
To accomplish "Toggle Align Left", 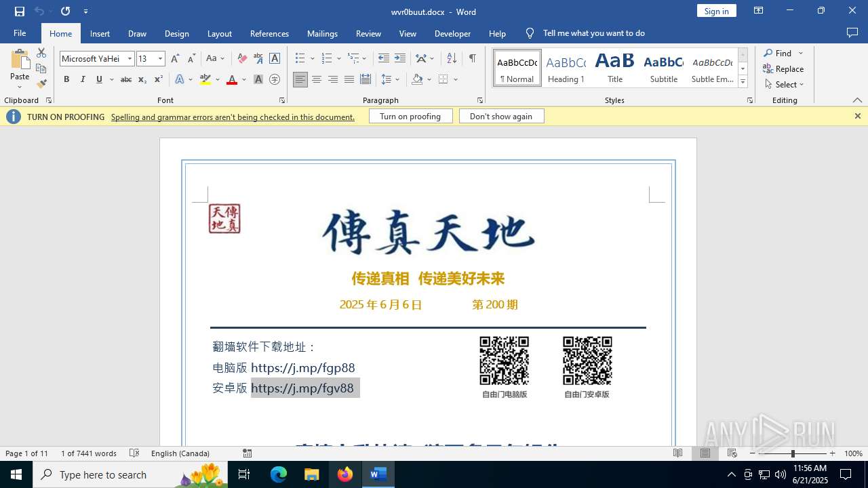I will click(x=300, y=79).
